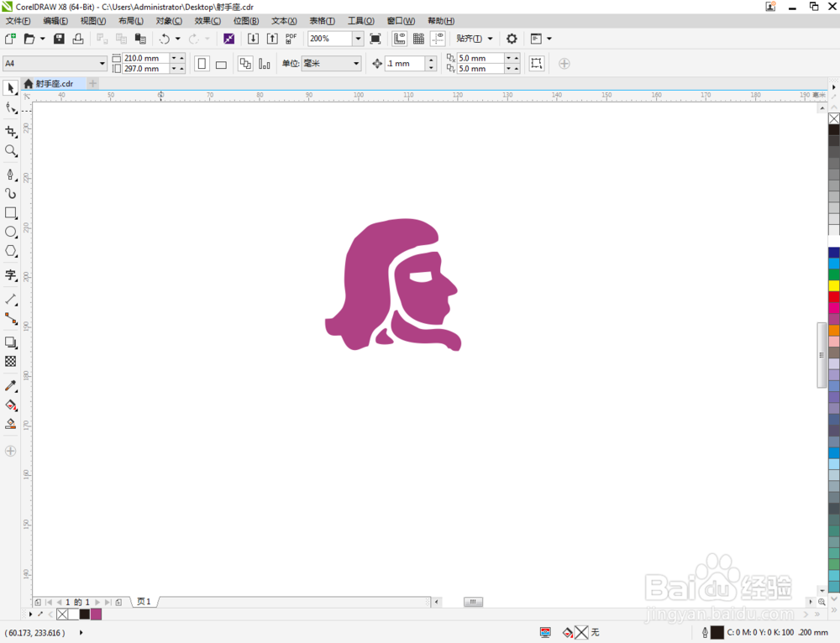
Task: Expand the status bar coordinates arrow
Action: [81, 632]
